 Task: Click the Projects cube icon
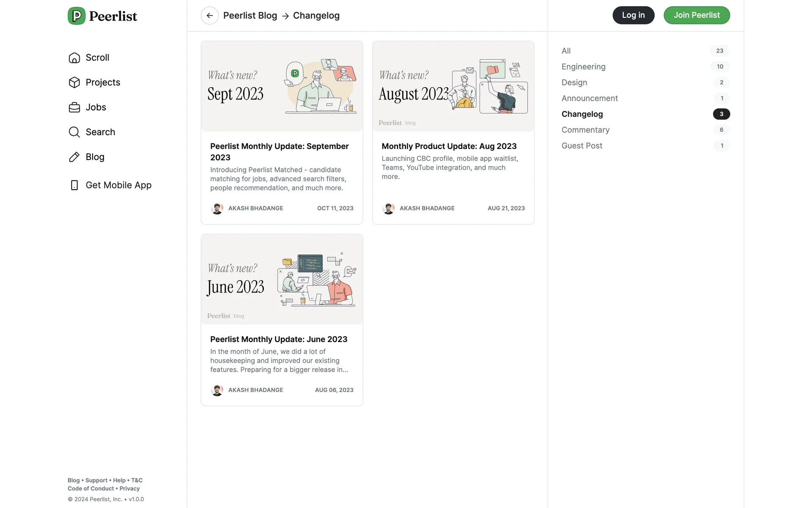(74, 83)
